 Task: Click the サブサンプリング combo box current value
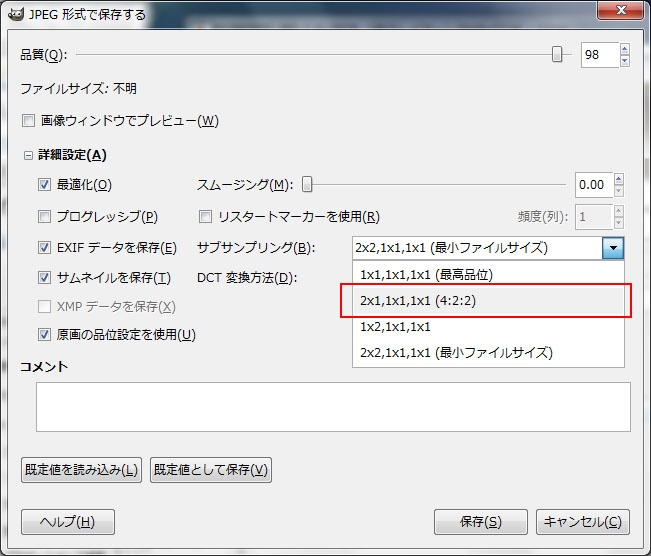point(477,248)
